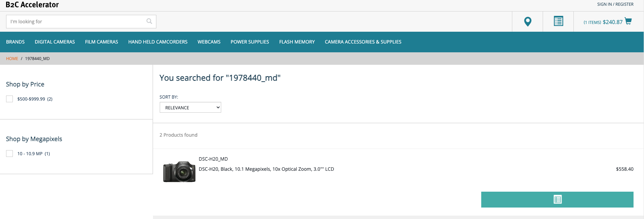This screenshot has width=644, height=219.
Task: Click the Shop by Price heading
Action: [25, 84]
